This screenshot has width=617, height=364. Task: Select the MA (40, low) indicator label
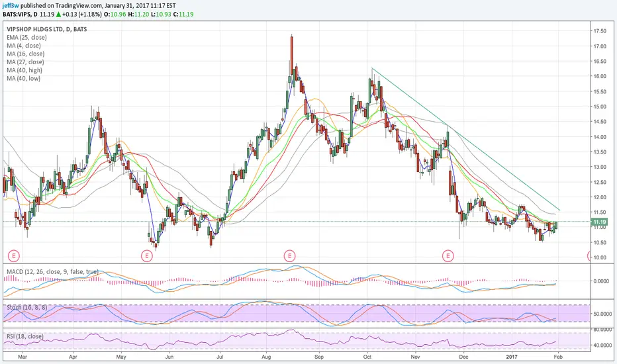click(24, 79)
